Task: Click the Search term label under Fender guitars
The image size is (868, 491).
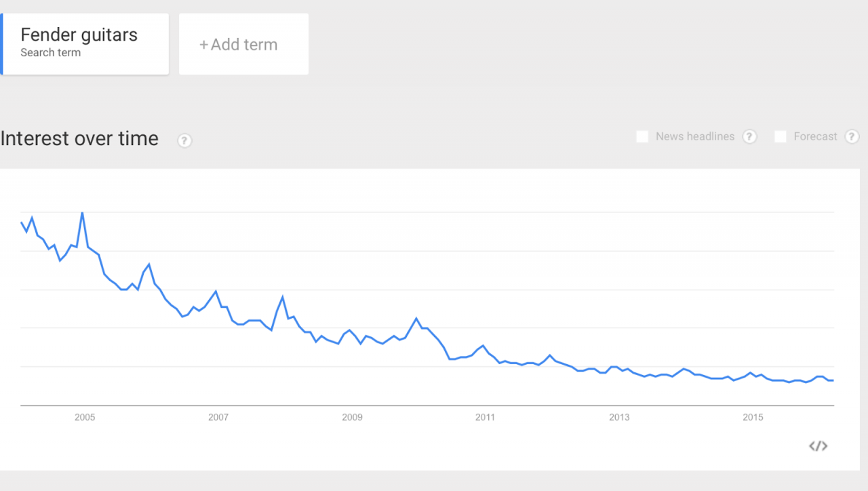Action: [50, 53]
